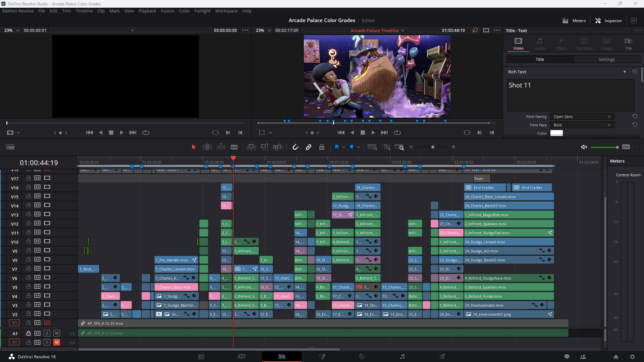This screenshot has width=644, height=362.
Task: Click the Detail Zoom icon
Action: [386, 147]
